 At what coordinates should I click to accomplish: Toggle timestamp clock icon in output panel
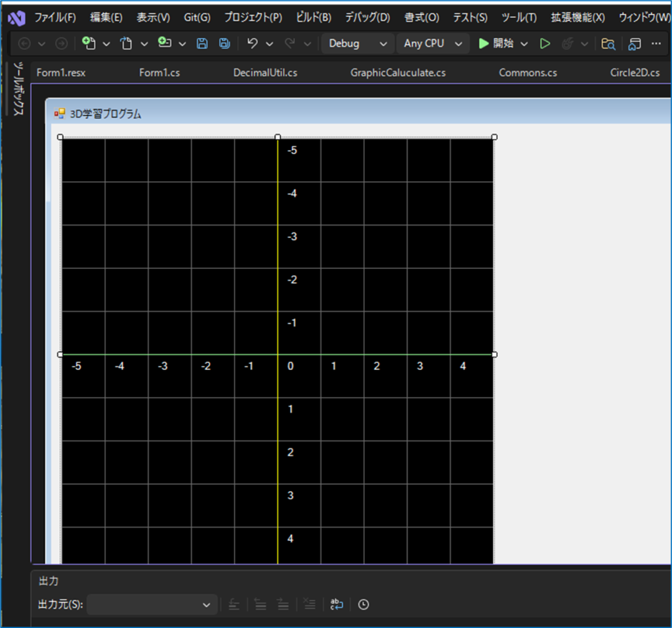pos(364,604)
